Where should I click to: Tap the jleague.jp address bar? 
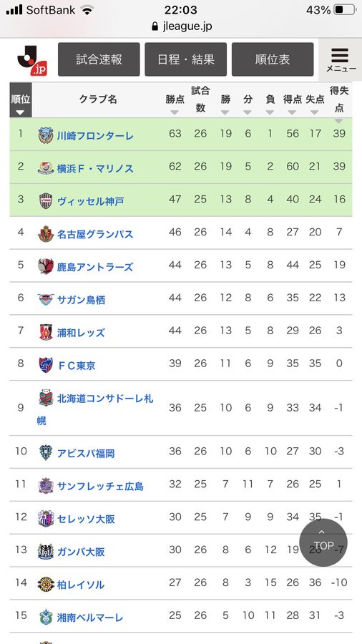tap(181, 26)
